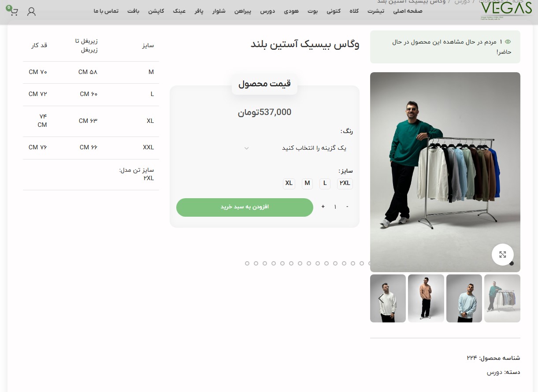
Task: Pick the XL size swatch
Action: (289, 183)
